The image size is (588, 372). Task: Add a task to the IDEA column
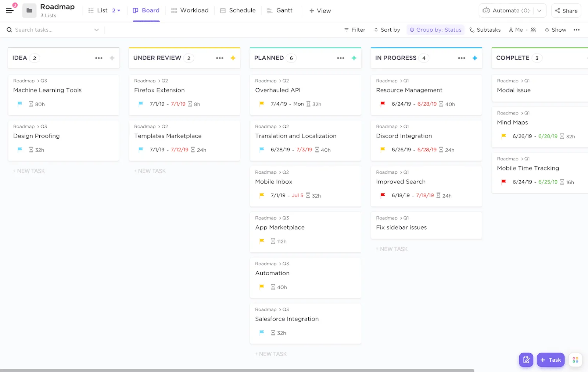click(x=112, y=58)
